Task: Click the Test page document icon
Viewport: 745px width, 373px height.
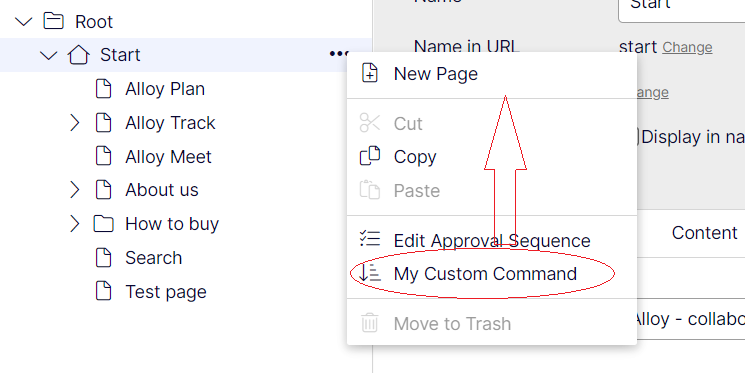Action: coord(104,291)
